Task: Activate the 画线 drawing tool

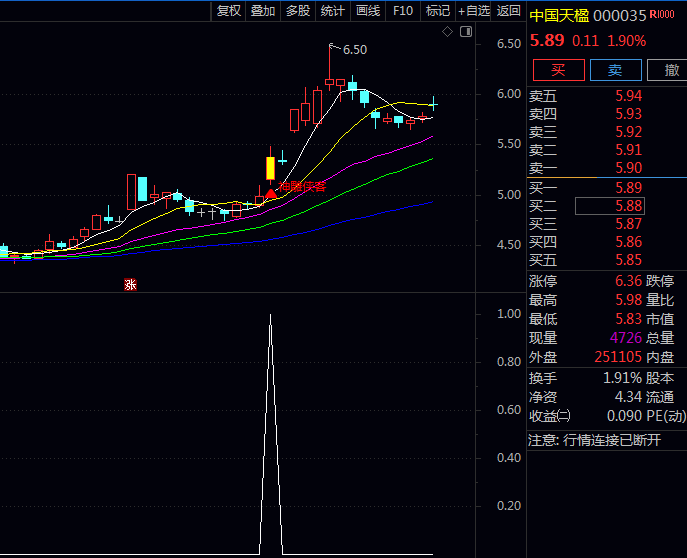Action: 368,11
